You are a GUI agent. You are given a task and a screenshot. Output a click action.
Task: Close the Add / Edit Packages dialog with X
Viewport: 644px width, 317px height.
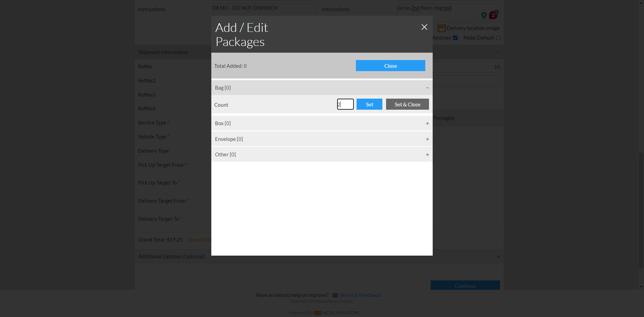(424, 27)
